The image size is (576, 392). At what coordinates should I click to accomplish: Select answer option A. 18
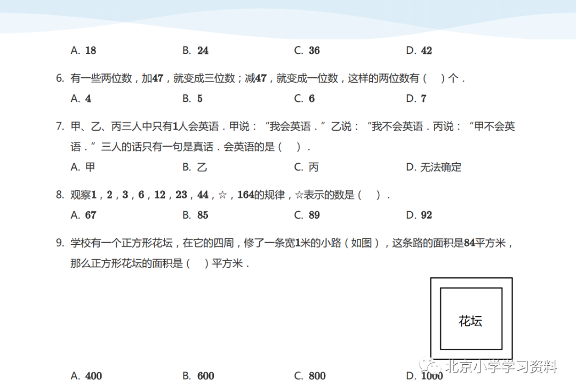click(x=83, y=50)
